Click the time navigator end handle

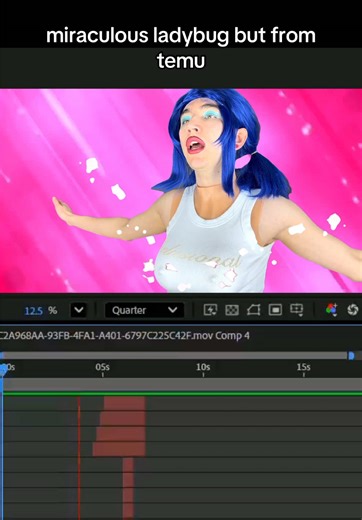click(351, 356)
